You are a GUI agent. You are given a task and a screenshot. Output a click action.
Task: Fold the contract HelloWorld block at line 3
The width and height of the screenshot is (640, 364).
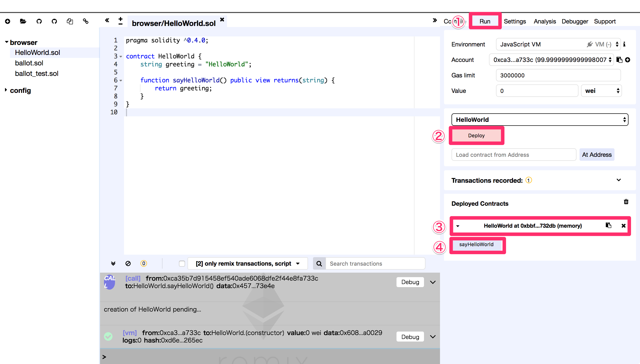[x=121, y=57]
